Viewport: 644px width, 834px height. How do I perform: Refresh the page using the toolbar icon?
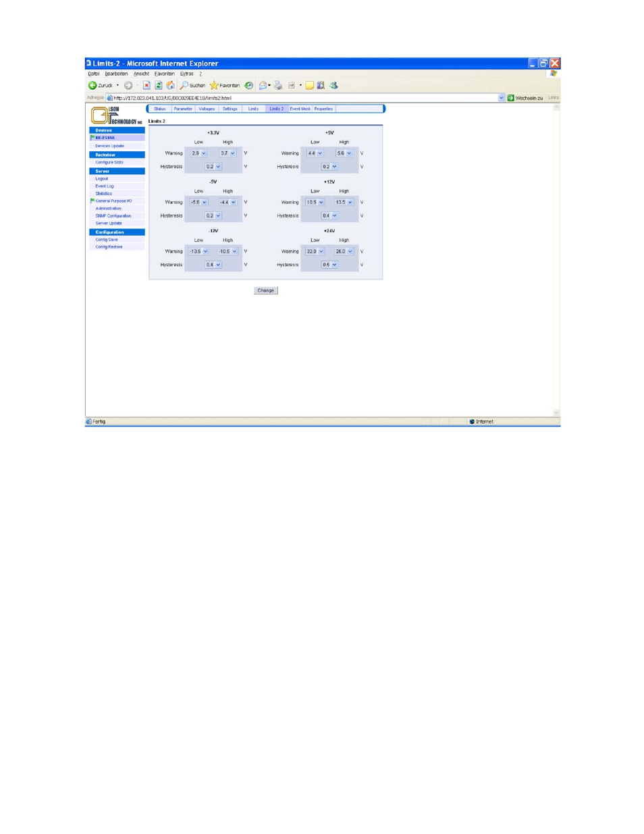pyautogui.click(x=159, y=86)
